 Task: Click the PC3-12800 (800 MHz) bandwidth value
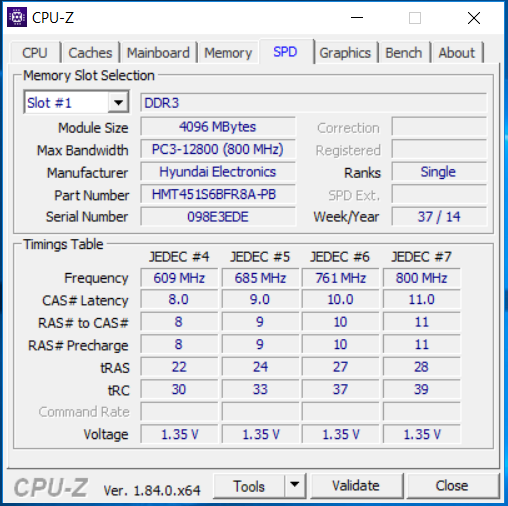218,149
